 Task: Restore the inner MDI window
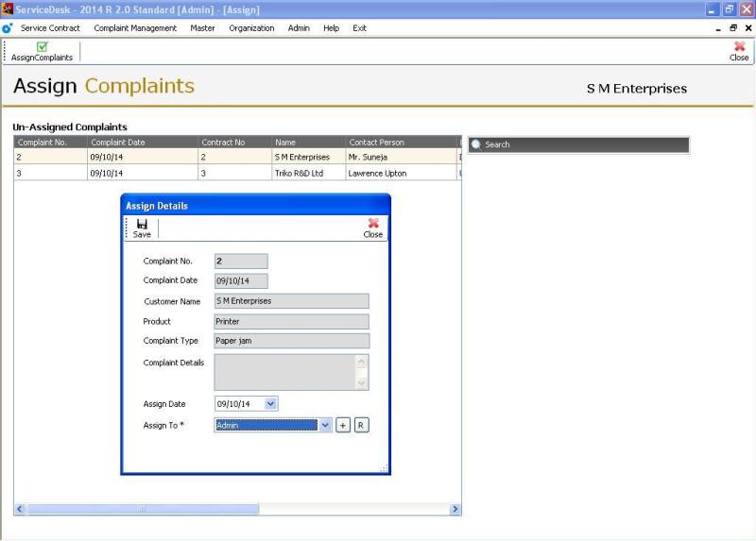coord(733,28)
